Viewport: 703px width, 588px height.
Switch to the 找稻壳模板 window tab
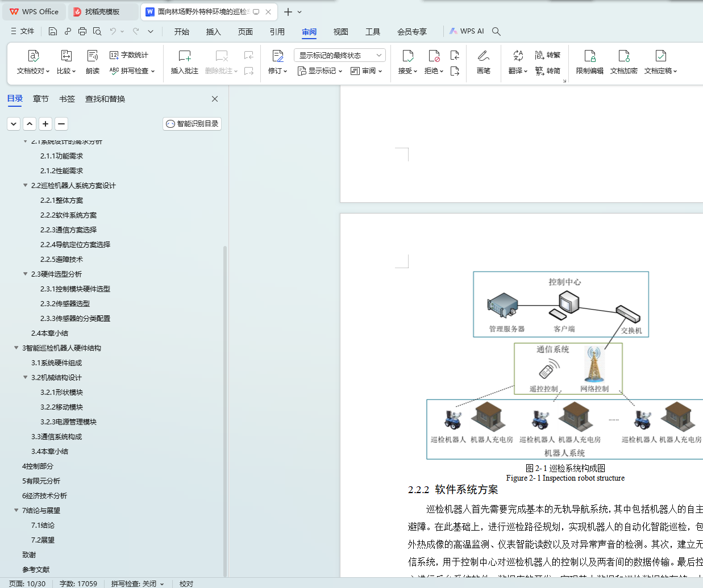point(102,11)
